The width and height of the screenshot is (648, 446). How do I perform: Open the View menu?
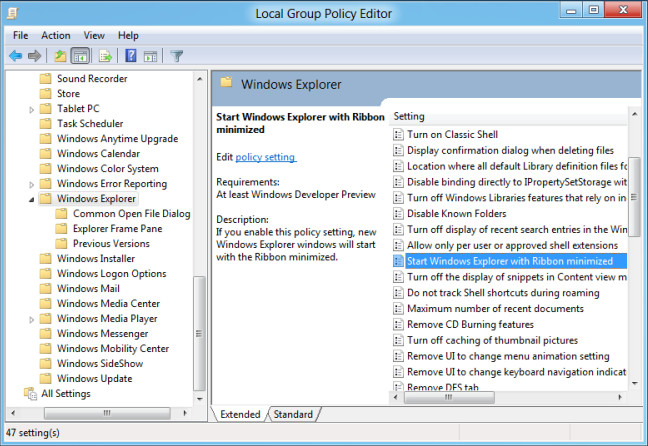click(x=94, y=36)
